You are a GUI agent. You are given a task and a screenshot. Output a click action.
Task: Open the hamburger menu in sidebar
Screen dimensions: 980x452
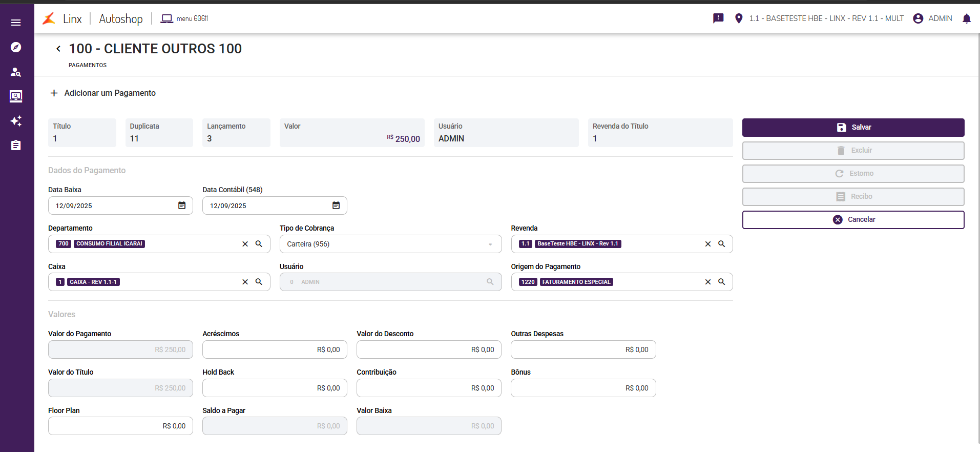coord(16,23)
